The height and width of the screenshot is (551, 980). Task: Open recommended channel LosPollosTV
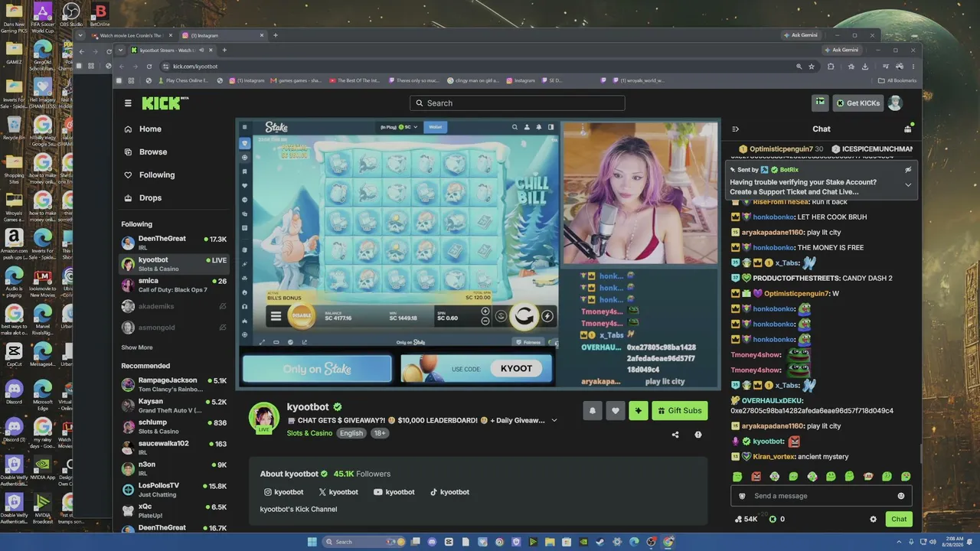[x=174, y=490]
